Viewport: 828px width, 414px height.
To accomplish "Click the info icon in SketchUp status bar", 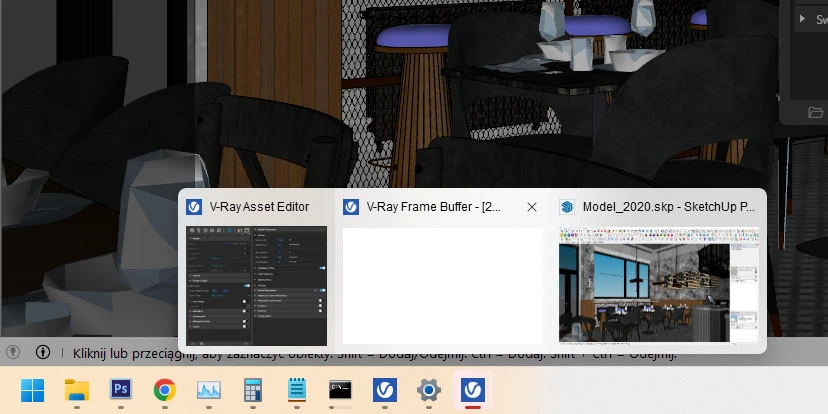I will click(43, 352).
